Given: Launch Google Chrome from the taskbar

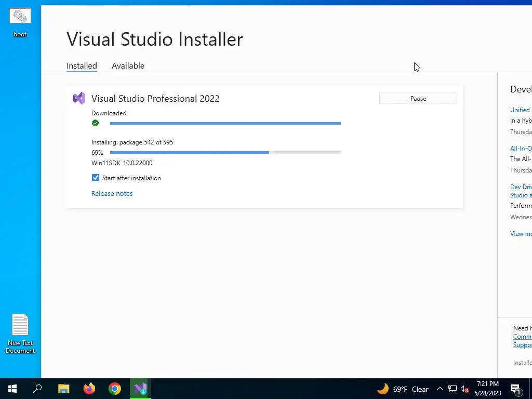Looking at the screenshot, I should pyautogui.click(x=115, y=389).
